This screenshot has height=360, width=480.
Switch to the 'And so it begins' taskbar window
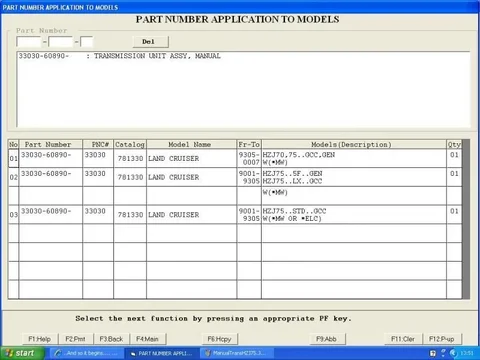[87, 353]
